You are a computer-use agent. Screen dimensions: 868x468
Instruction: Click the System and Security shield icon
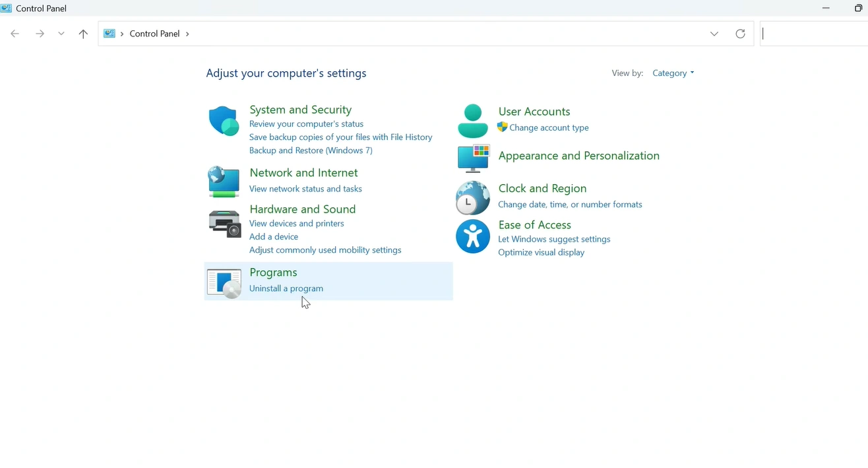coord(224,121)
